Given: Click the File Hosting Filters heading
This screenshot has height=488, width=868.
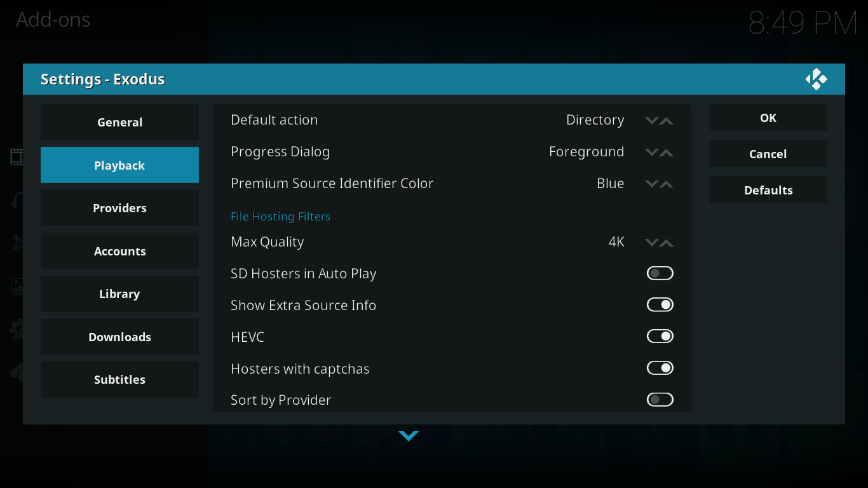Looking at the screenshot, I should pyautogui.click(x=280, y=217).
